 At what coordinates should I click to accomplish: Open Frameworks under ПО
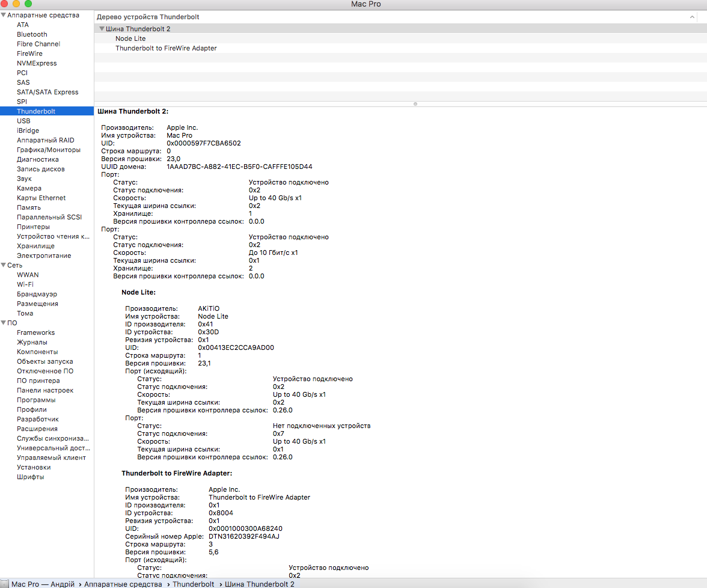point(35,332)
